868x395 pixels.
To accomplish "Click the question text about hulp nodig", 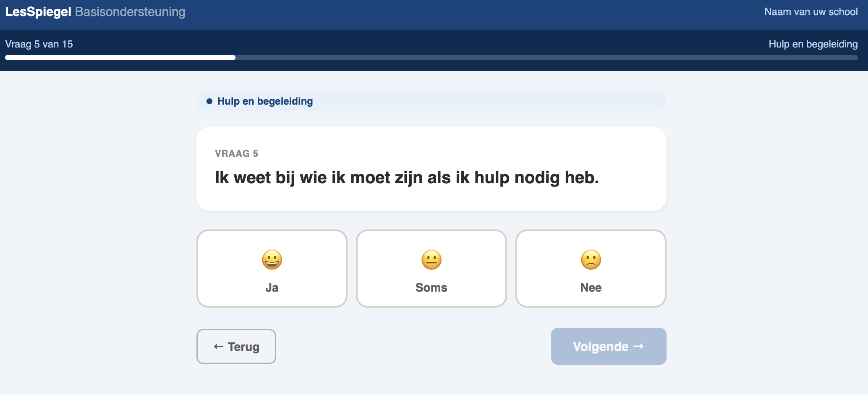I will click(x=407, y=177).
